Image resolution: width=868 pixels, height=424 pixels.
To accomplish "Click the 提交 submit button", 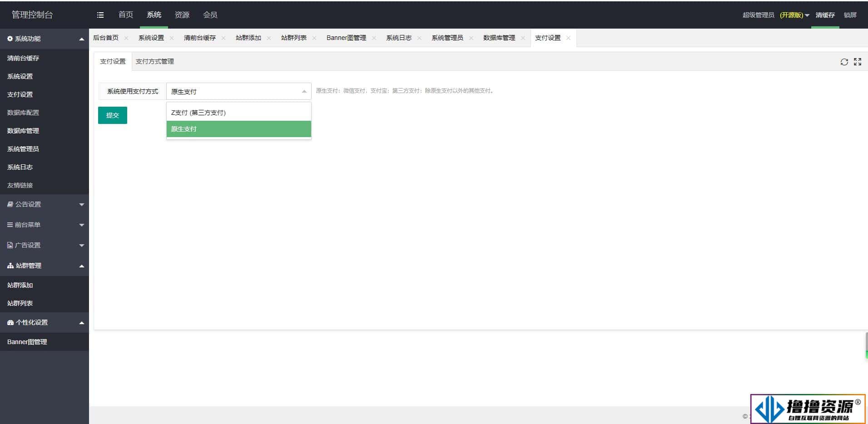I will click(x=113, y=115).
